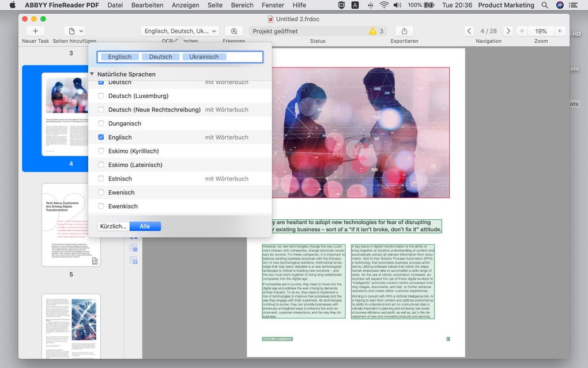Open macOS Spotlight search icon
Screen dimensions: 588x368
coord(545,5)
